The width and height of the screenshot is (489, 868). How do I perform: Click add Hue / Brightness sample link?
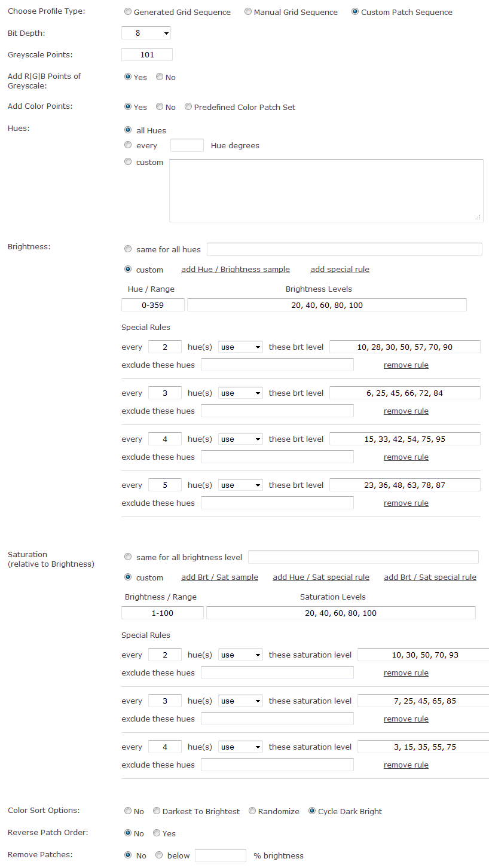click(x=236, y=270)
